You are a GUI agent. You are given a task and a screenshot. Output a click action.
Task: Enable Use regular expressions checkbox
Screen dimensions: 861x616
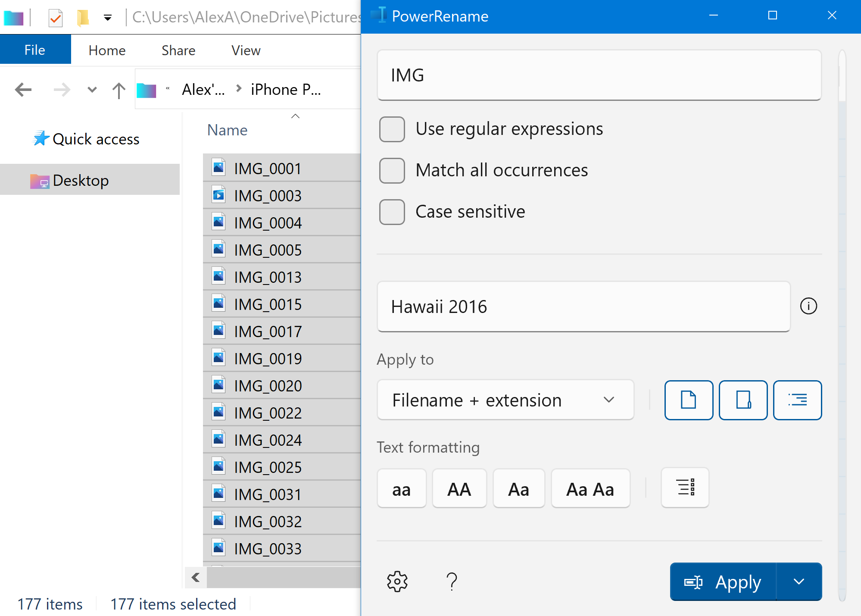click(x=392, y=129)
